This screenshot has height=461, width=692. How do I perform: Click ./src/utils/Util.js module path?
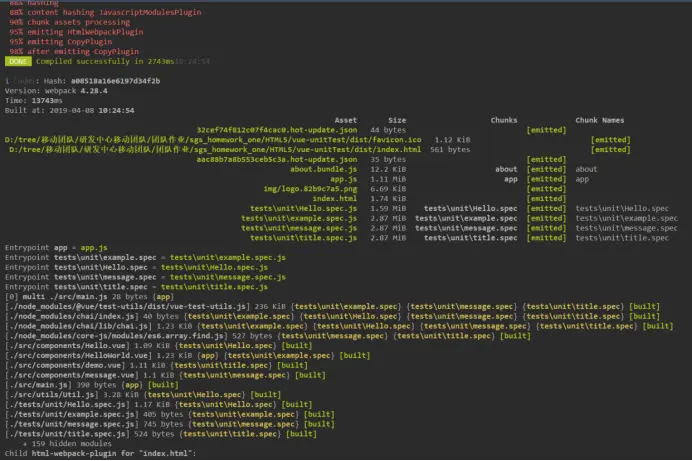[x=52, y=394]
